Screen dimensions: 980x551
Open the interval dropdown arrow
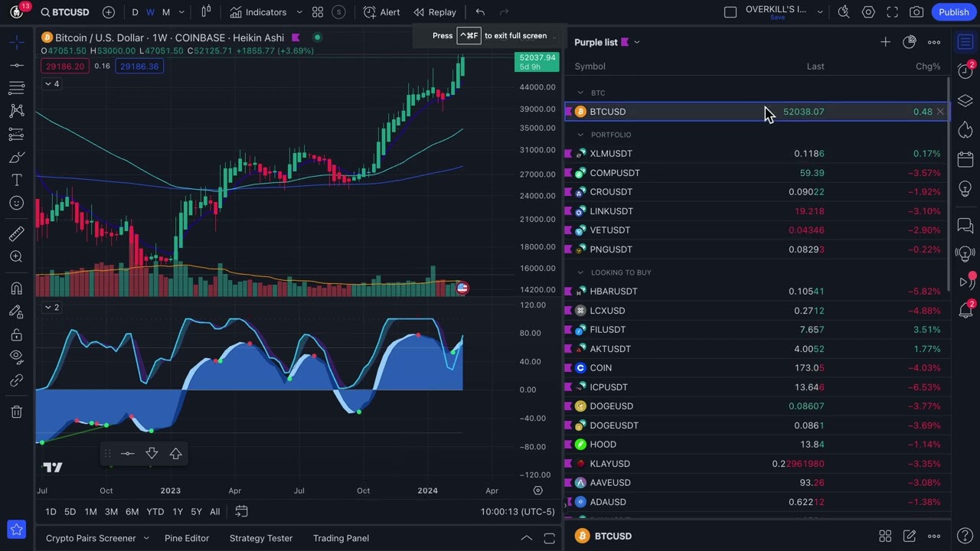[x=181, y=12]
